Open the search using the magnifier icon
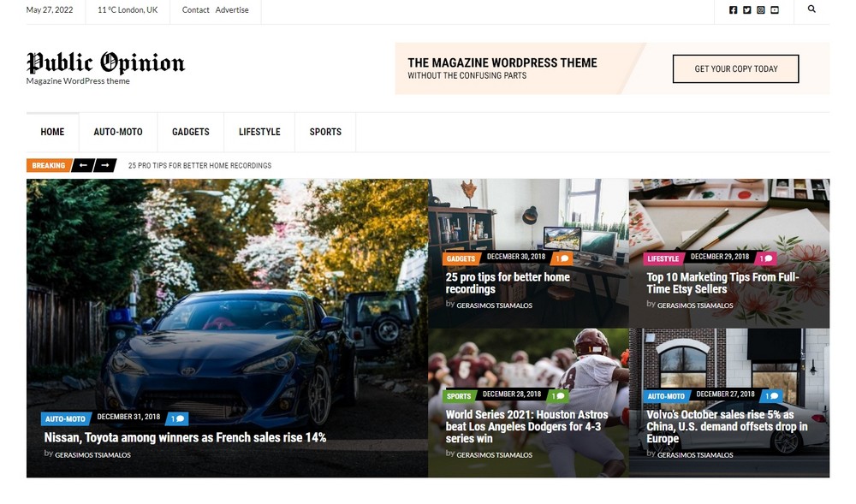Screen dimensions: 856x504 [x=811, y=9]
